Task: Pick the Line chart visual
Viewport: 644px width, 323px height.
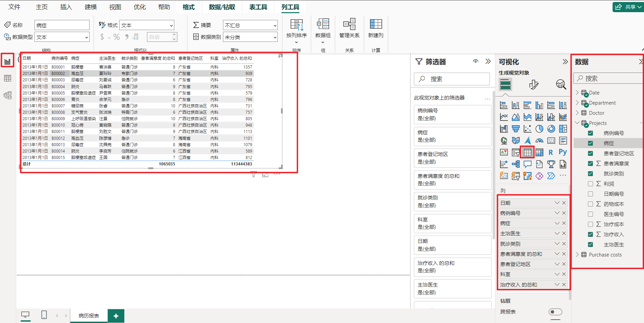Action: [504, 117]
